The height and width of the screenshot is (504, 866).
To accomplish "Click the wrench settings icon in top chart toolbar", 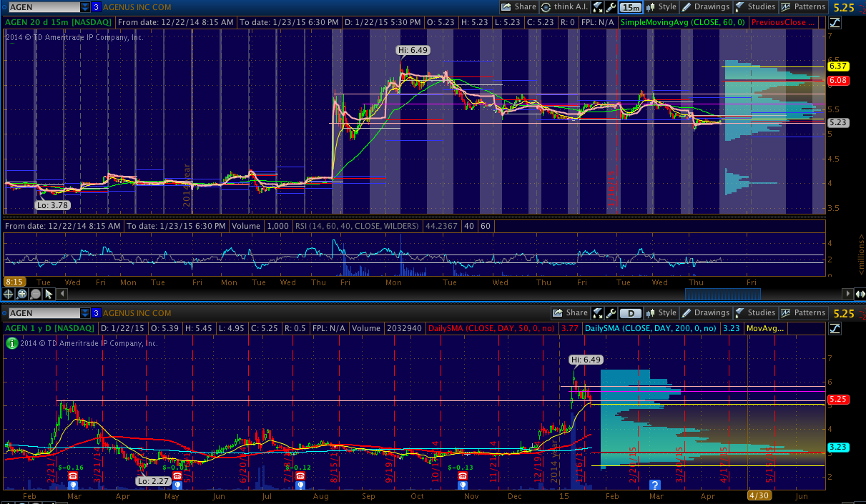I will [611, 7].
